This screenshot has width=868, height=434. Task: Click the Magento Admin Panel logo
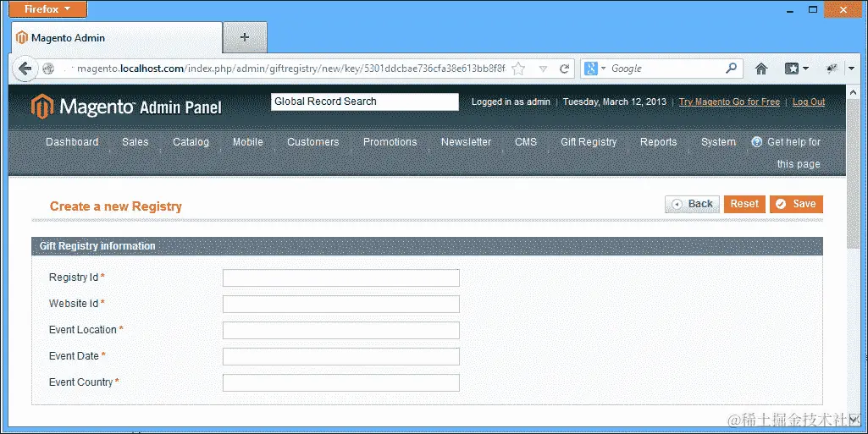127,106
